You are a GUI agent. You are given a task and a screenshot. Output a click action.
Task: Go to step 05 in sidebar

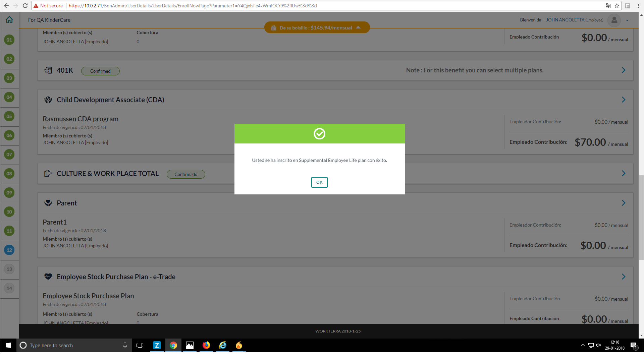9,116
